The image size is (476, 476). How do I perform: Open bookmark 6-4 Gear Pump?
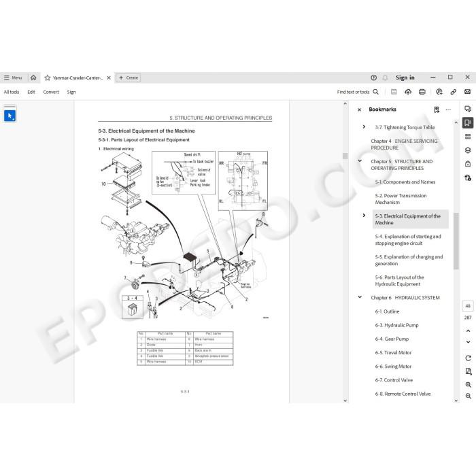coord(392,339)
